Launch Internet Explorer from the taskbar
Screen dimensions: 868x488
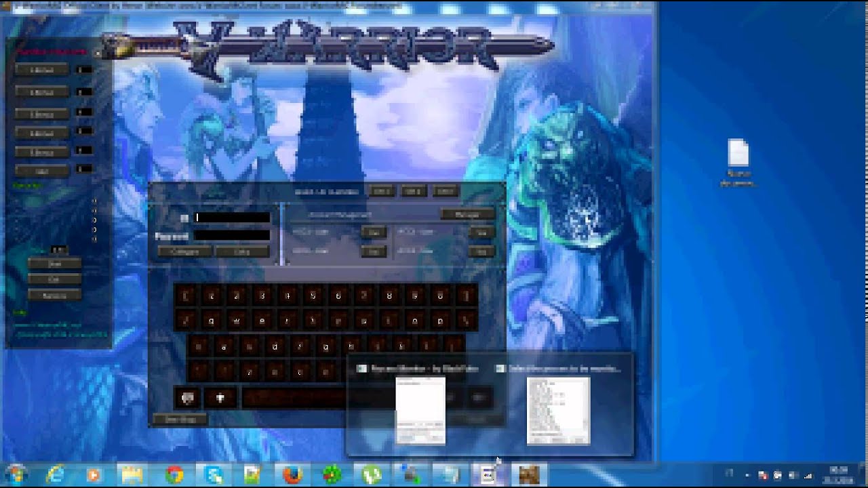pos(55,474)
